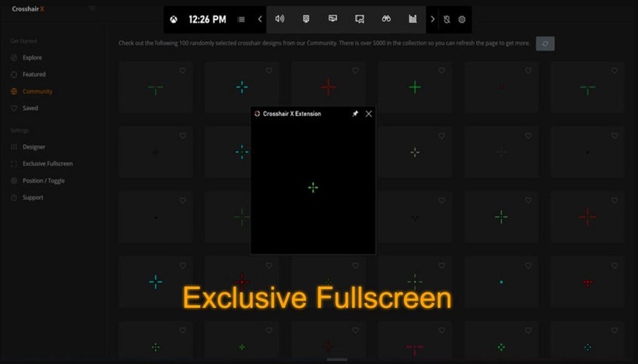Open Game Bar settings gear
638x364 pixels.
point(462,19)
